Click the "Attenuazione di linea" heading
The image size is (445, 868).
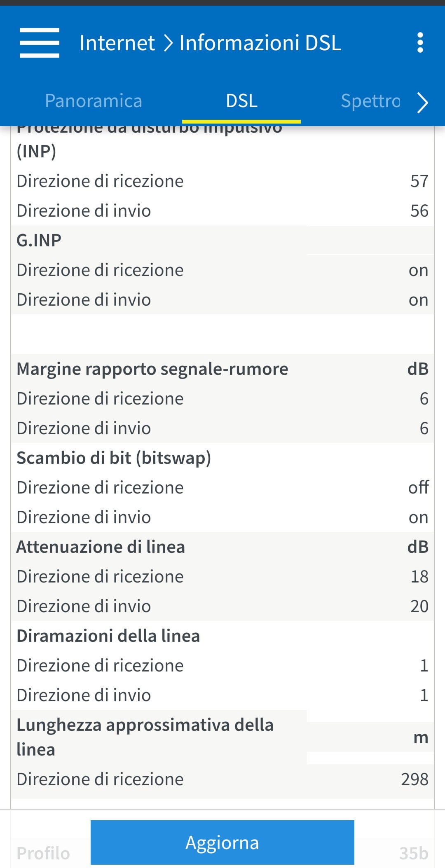101,547
